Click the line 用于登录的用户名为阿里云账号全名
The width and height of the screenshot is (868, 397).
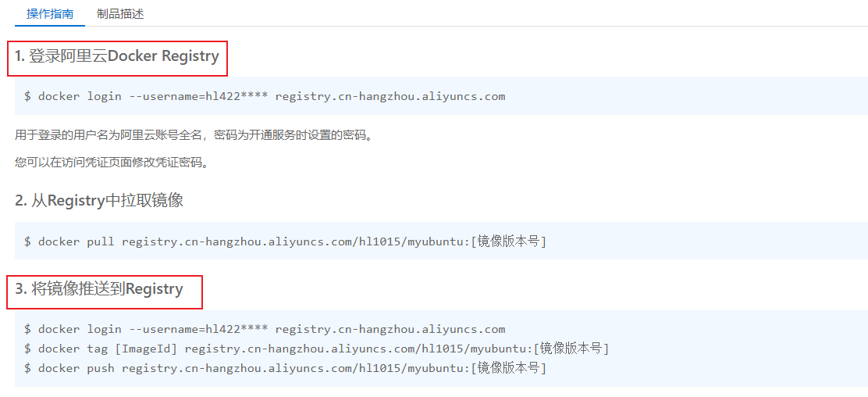click(x=194, y=135)
